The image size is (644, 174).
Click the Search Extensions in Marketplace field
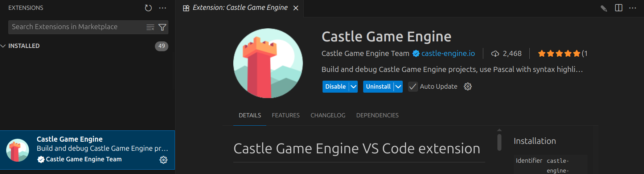point(76,27)
